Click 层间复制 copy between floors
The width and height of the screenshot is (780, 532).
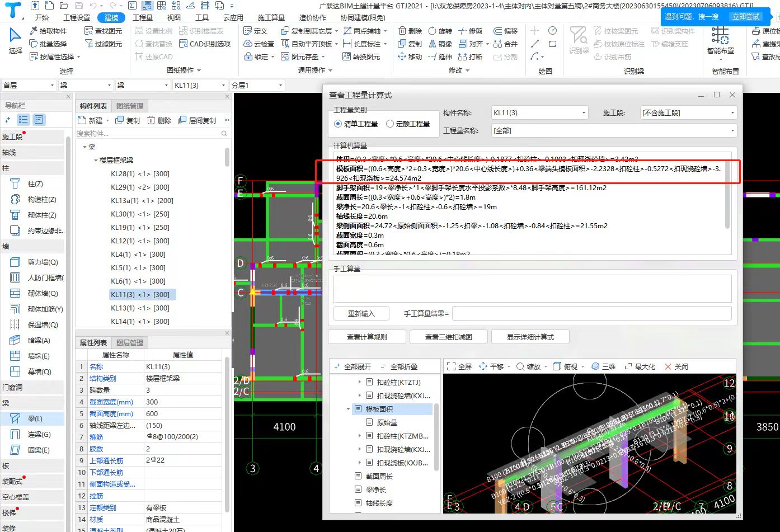click(197, 120)
